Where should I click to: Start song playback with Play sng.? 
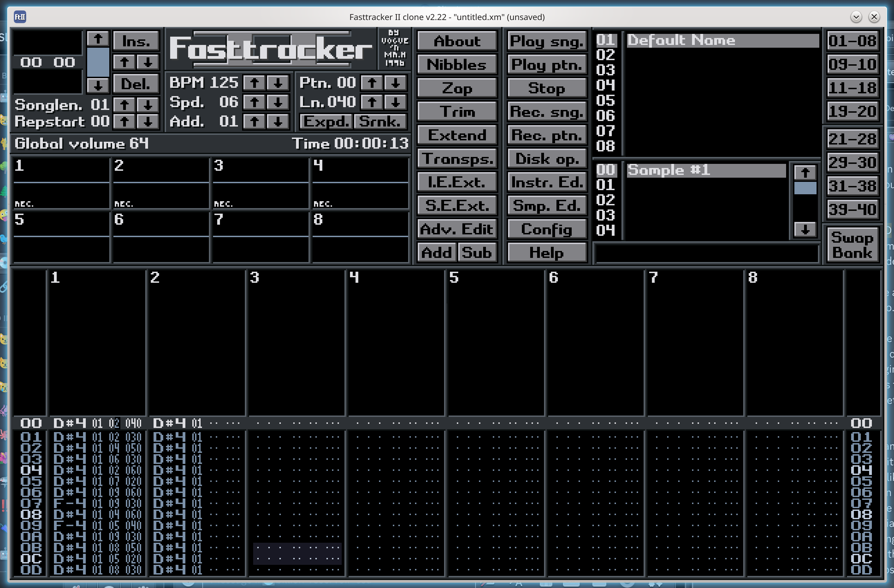click(x=547, y=41)
